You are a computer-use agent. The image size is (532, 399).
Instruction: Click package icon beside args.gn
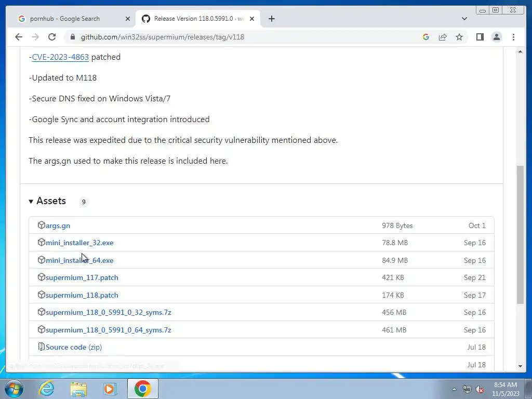pyautogui.click(x=42, y=225)
